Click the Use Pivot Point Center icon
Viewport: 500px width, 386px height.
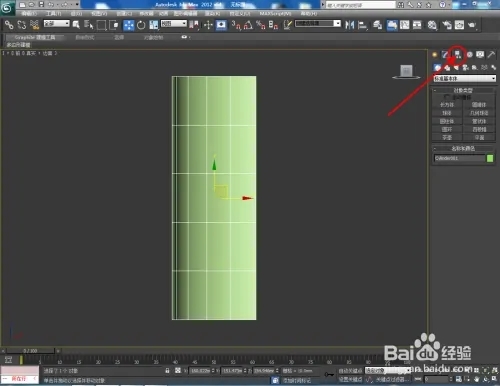pos(194,25)
